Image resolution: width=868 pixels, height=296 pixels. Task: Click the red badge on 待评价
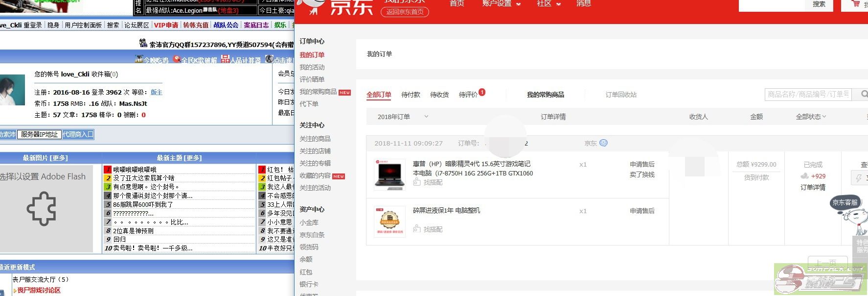tap(482, 92)
